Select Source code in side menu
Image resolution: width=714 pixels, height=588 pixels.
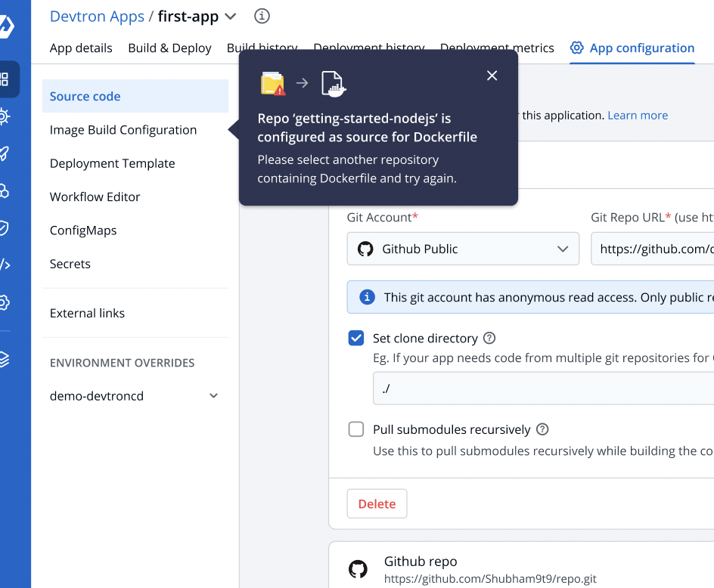(135, 96)
